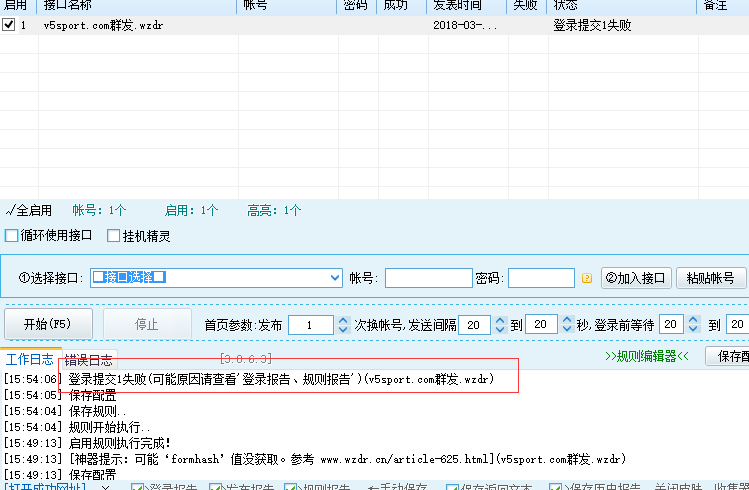Open the 规则编辑器 link
The height and width of the screenshot is (490, 749).
tap(647, 355)
